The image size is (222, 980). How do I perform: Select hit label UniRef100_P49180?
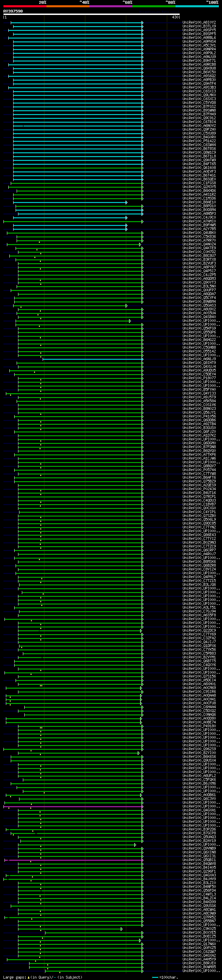(199, 726)
